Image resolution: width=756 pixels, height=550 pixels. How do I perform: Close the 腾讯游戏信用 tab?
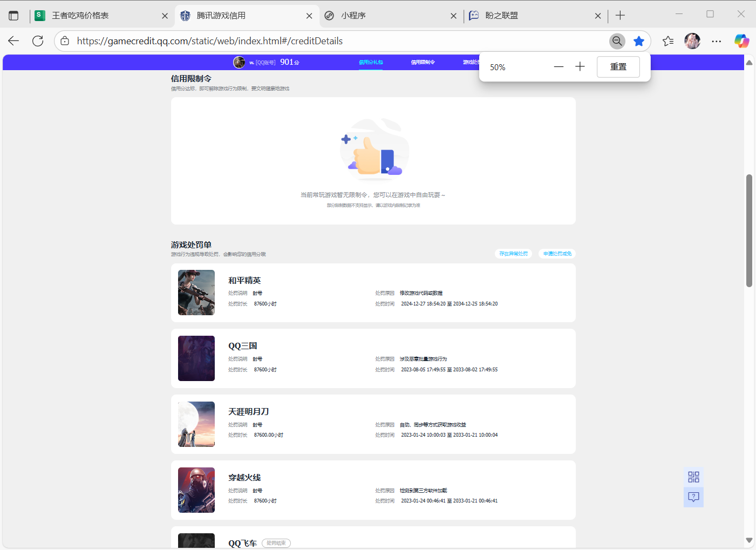coord(309,16)
